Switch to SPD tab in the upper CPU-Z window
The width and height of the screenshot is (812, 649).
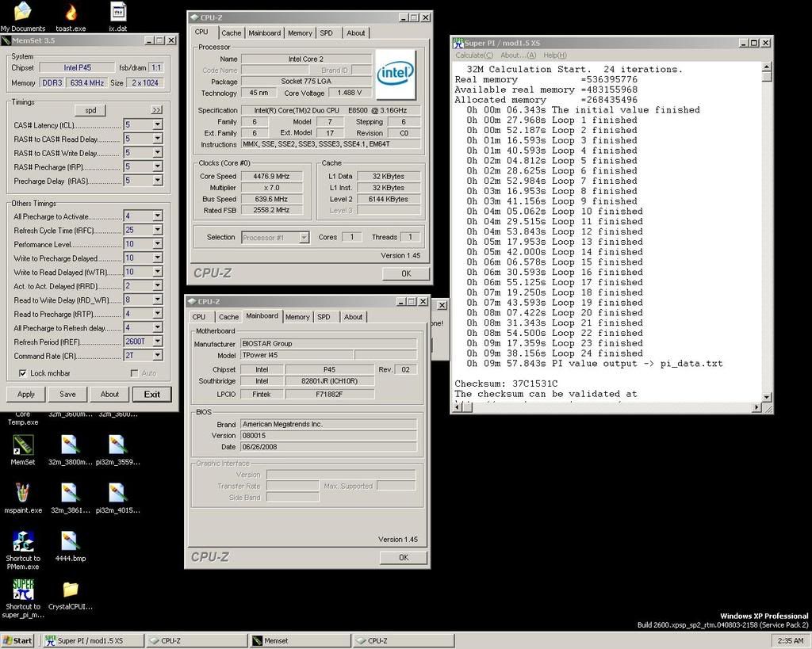click(x=326, y=33)
